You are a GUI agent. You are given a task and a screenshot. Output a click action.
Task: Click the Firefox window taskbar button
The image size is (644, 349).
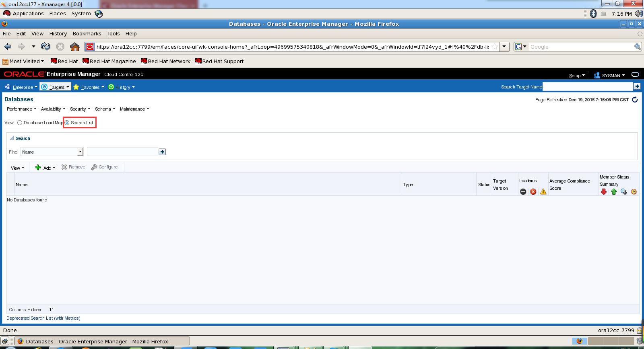(x=102, y=341)
